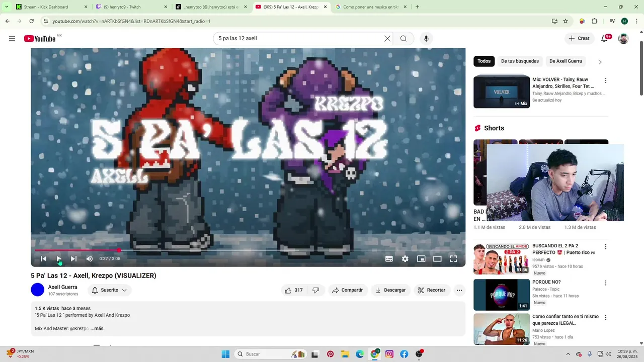Expand the Suscrito notification dropdown
The width and height of the screenshot is (644, 362).
[x=110, y=290]
